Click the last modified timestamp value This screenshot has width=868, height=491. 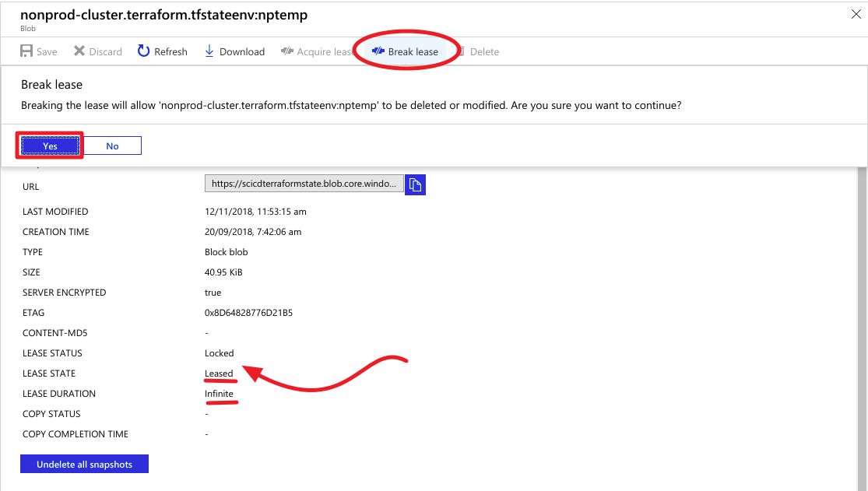coord(255,212)
